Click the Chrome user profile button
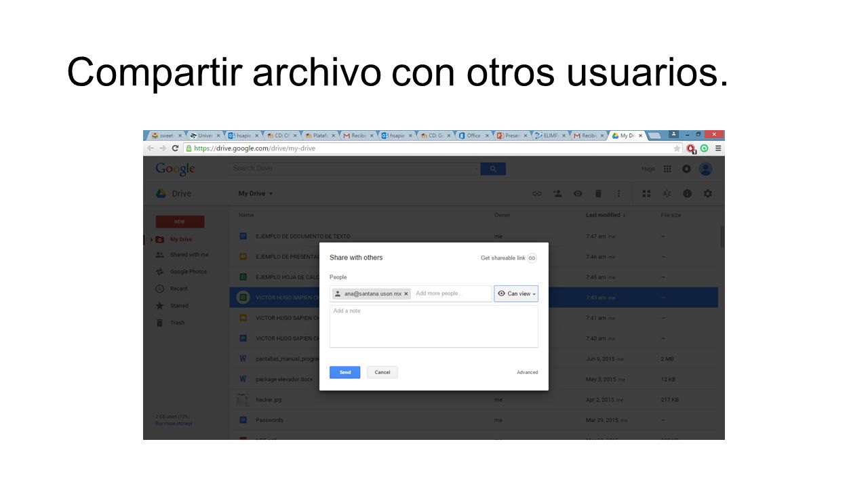Viewport: 868px width, 488px height. (673, 134)
